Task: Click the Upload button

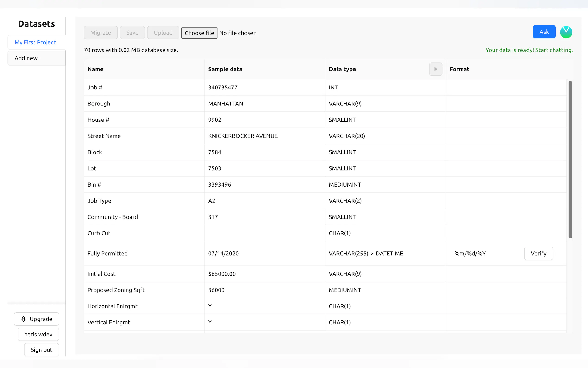Action: [163, 33]
